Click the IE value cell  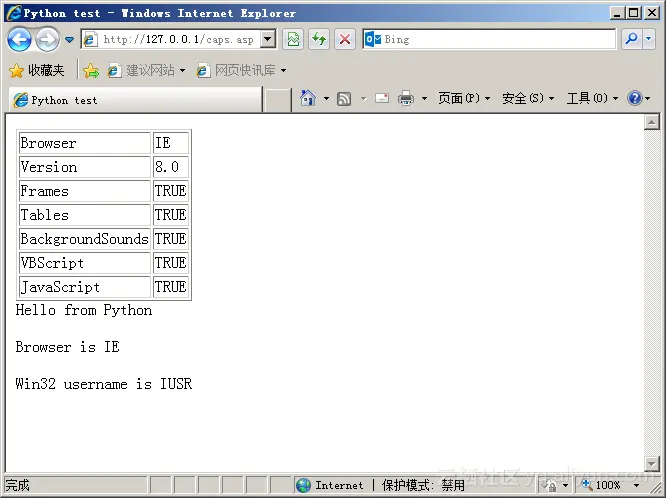(x=171, y=143)
